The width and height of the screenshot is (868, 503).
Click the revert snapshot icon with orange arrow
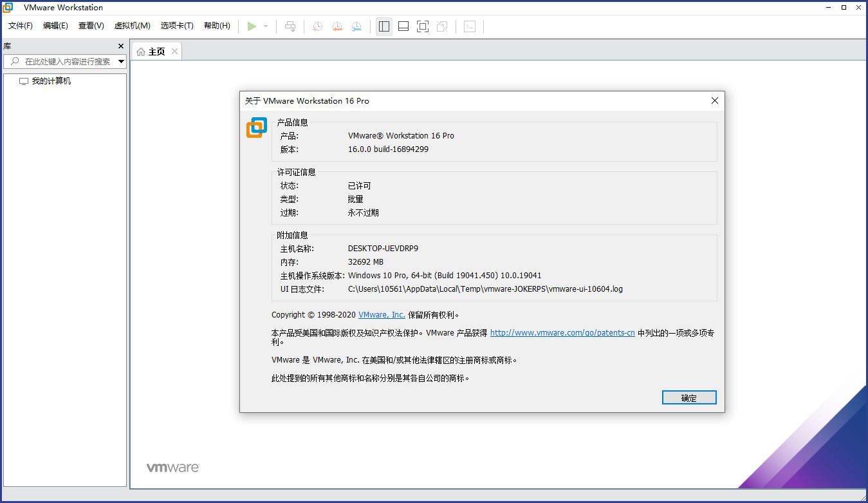(x=337, y=26)
